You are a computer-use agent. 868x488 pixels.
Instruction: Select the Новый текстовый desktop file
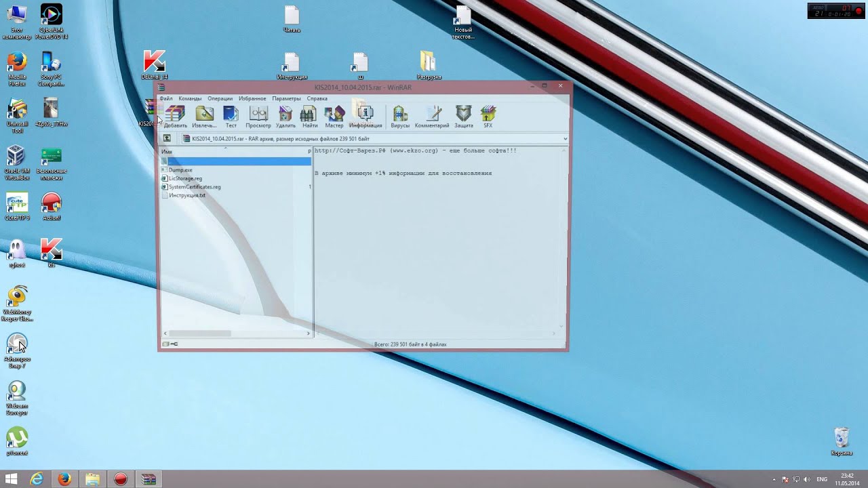pyautogui.click(x=463, y=22)
